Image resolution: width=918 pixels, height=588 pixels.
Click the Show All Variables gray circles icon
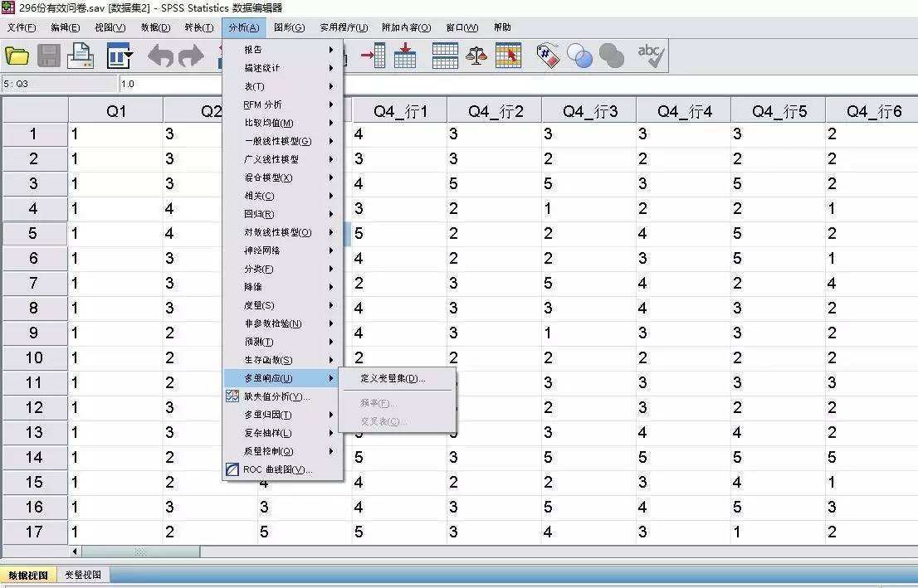click(611, 56)
